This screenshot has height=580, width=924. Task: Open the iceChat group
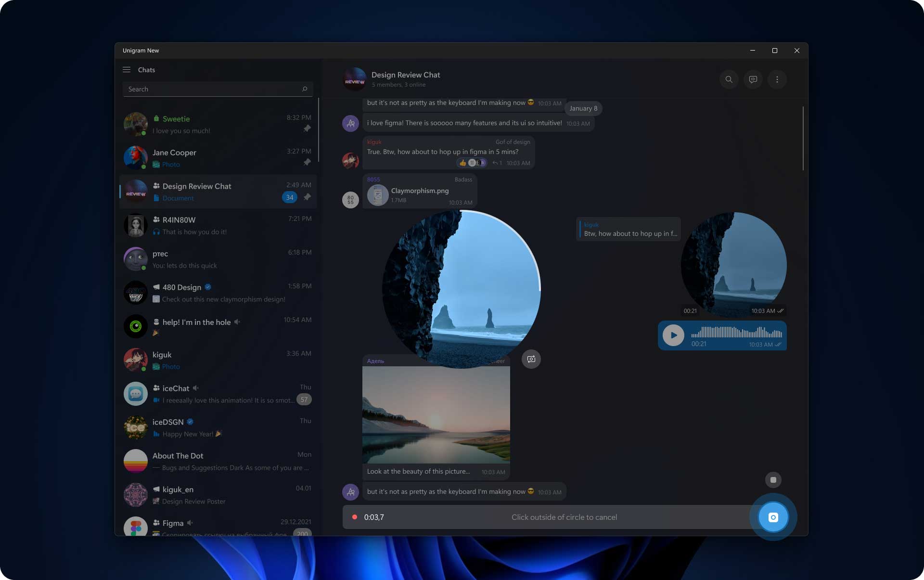[x=218, y=394]
